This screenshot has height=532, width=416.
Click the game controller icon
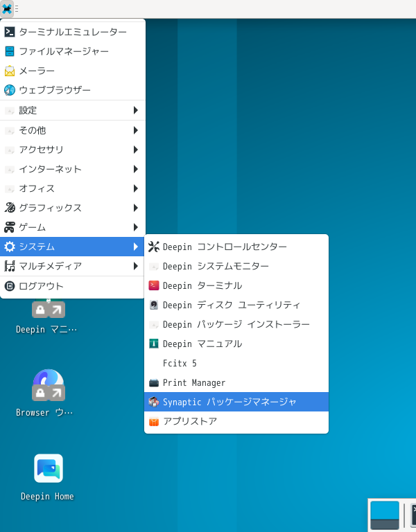[10, 227]
